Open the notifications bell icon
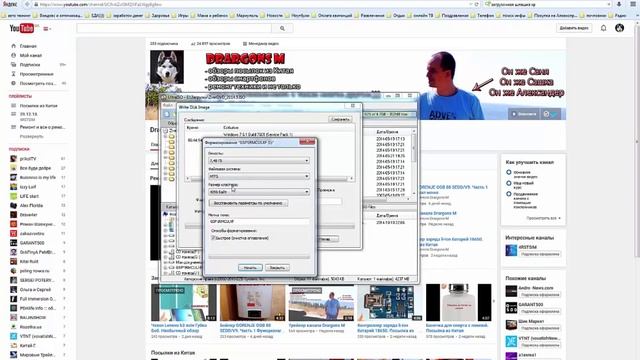Screen dimensions: 640x360 click(x=603, y=28)
